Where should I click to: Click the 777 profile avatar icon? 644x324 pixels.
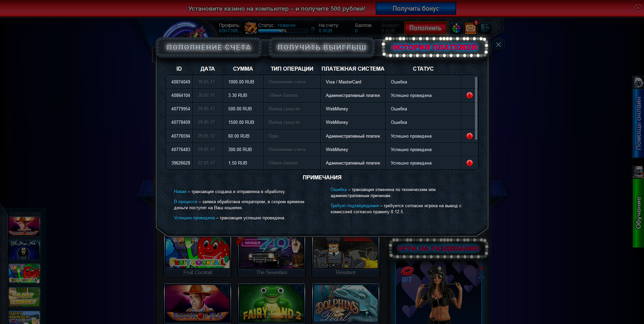[x=250, y=28]
